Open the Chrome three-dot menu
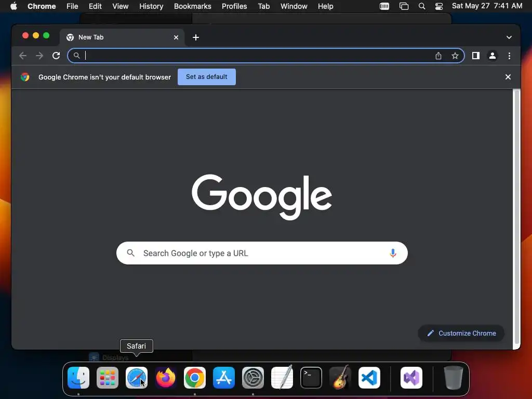532x399 pixels. tap(509, 56)
